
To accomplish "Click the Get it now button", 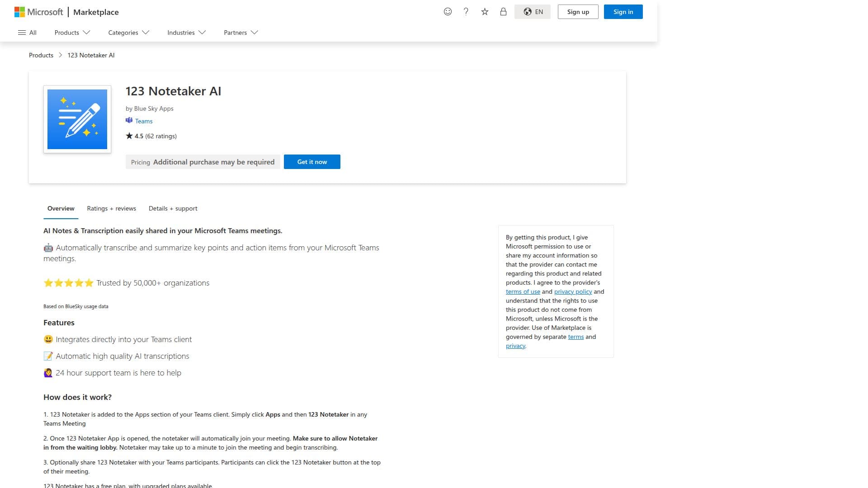I will click(312, 162).
